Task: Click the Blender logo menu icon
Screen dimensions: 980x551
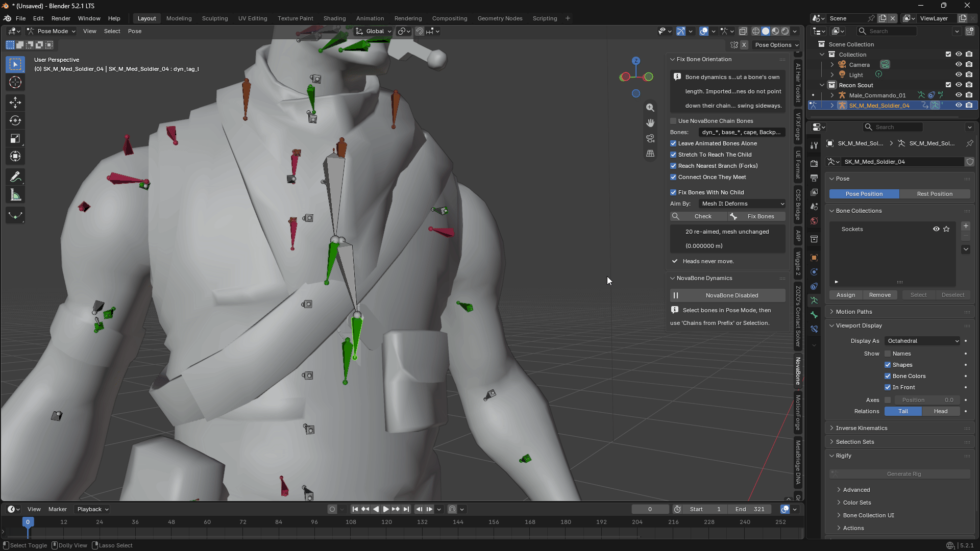Action: [x=8, y=18]
